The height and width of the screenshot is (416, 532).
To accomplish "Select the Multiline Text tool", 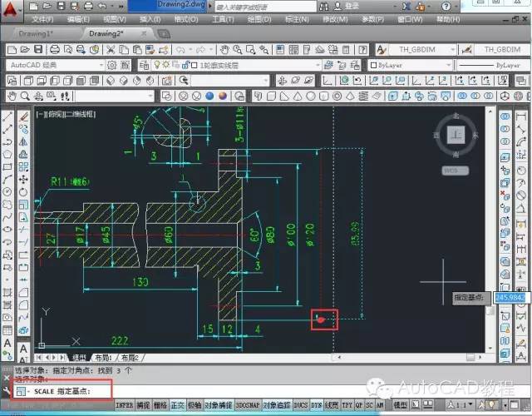I will pyautogui.click(x=7, y=344).
